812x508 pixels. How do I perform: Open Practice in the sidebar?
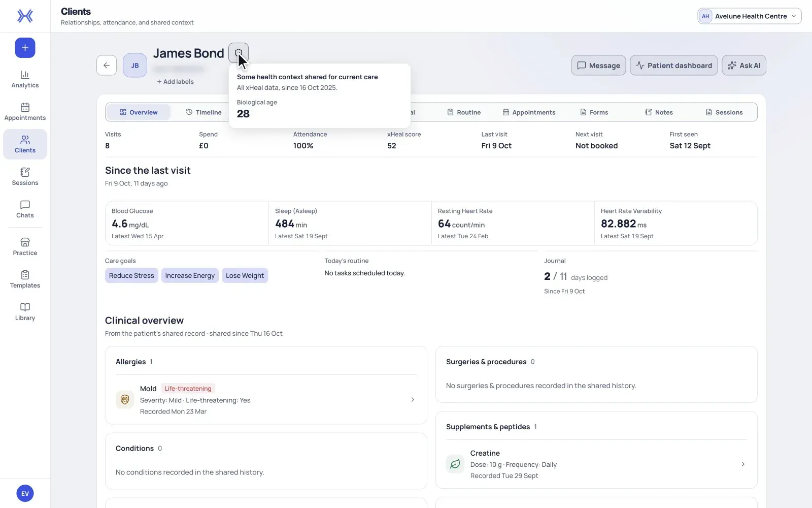point(25,247)
